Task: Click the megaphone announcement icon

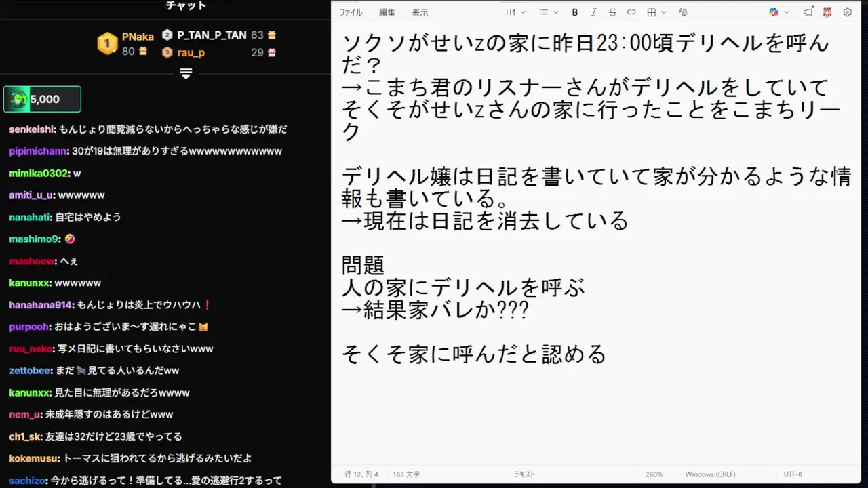Action: (808, 12)
